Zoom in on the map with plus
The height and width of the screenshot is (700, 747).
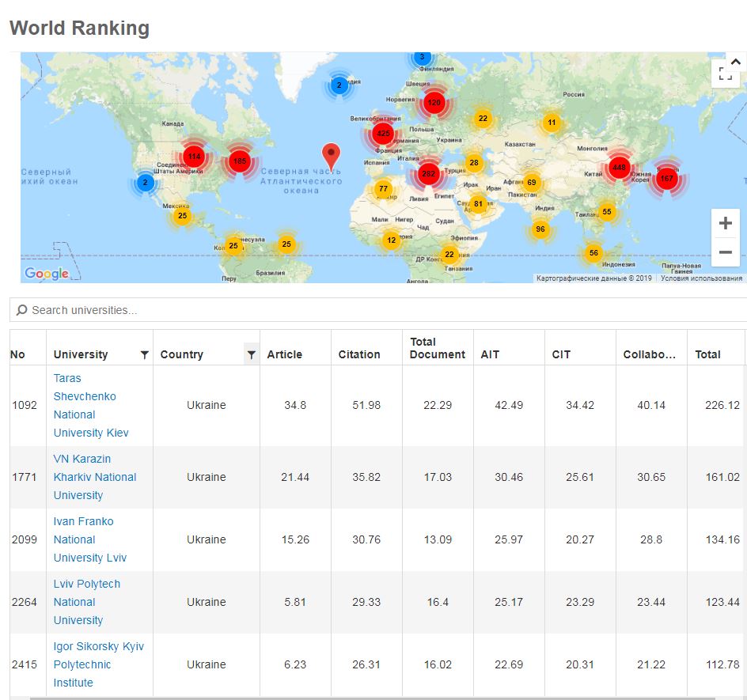click(725, 223)
